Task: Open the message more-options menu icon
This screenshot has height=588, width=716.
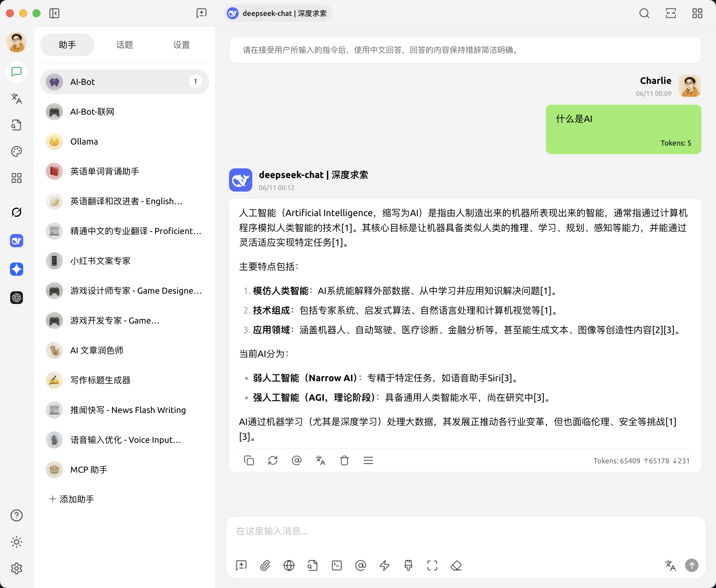Action: click(x=368, y=461)
